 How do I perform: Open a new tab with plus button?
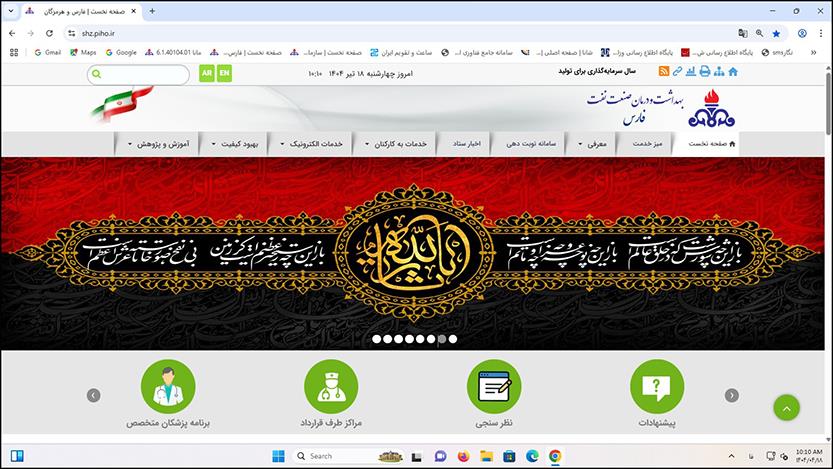click(152, 11)
